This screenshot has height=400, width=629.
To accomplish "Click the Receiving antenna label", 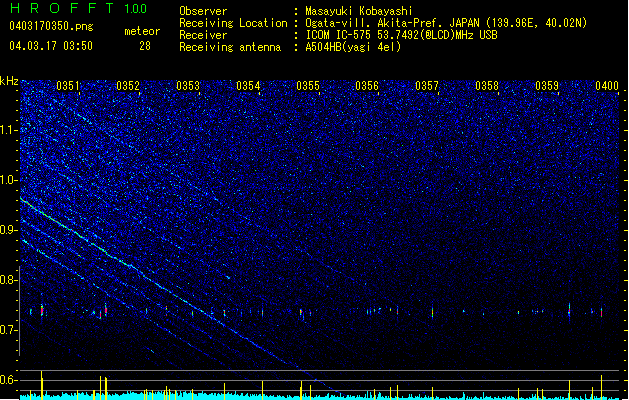I will [x=230, y=47].
